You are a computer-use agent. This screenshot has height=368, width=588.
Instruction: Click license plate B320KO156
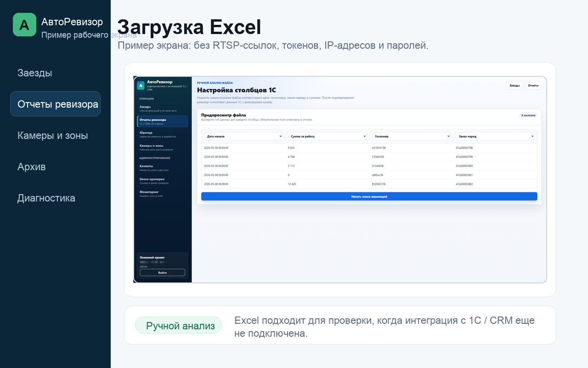[x=379, y=184]
